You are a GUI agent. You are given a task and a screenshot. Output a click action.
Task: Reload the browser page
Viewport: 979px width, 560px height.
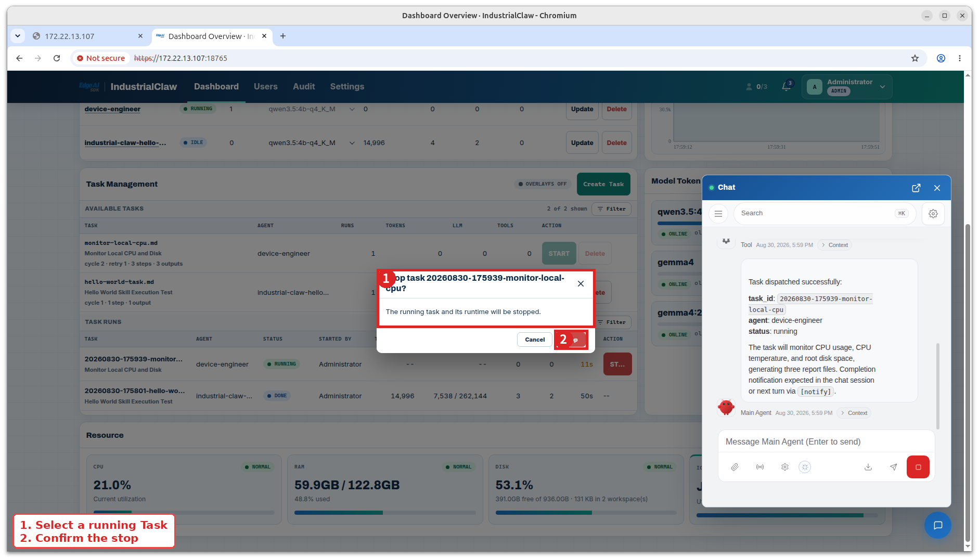(x=57, y=58)
